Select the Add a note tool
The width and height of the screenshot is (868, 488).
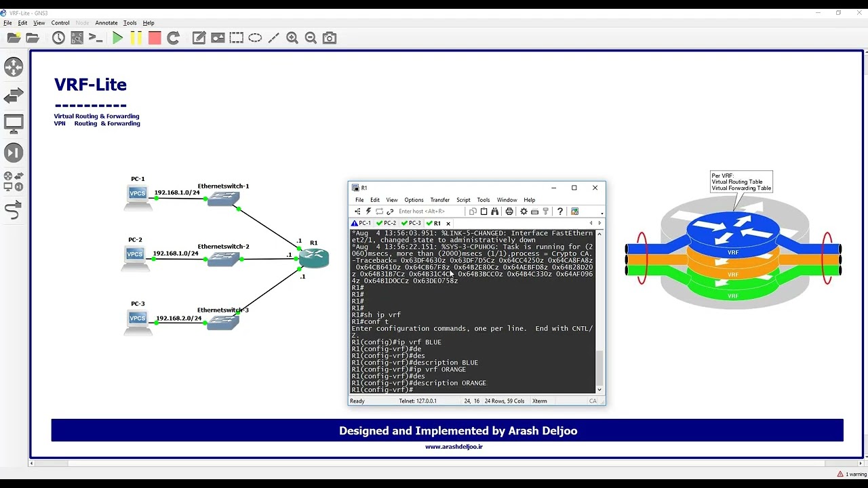(x=199, y=38)
